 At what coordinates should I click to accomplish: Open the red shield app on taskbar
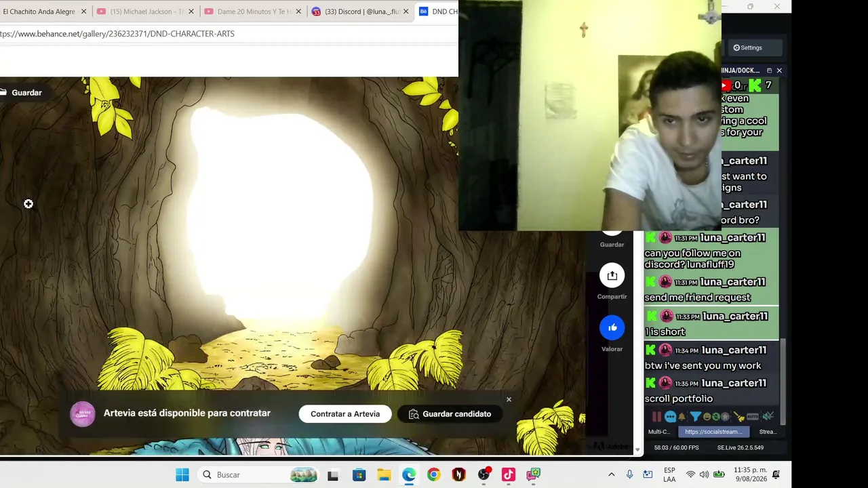click(x=458, y=475)
